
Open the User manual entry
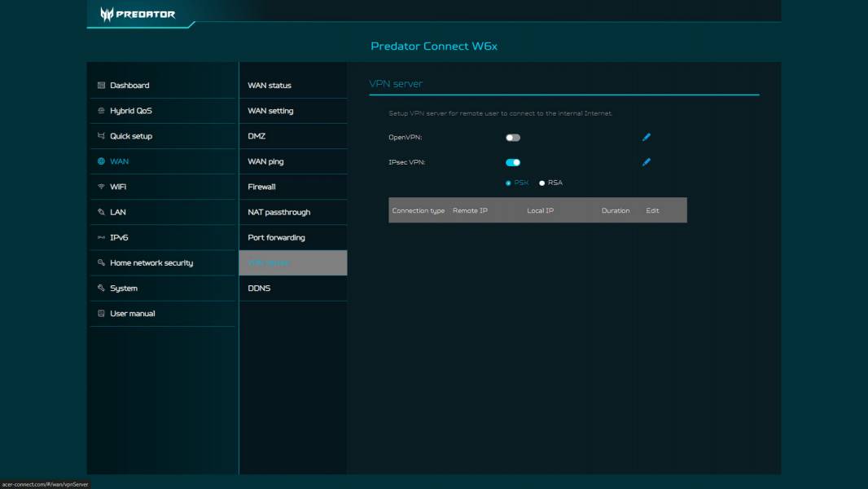[x=132, y=313]
